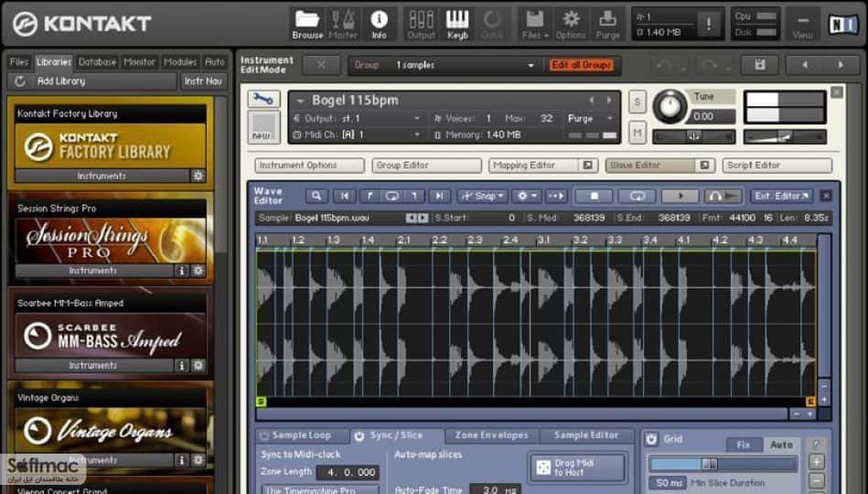868x494 pixels.
Task: Toggle loop playback in Wave Editor
Action: (637, 196)
